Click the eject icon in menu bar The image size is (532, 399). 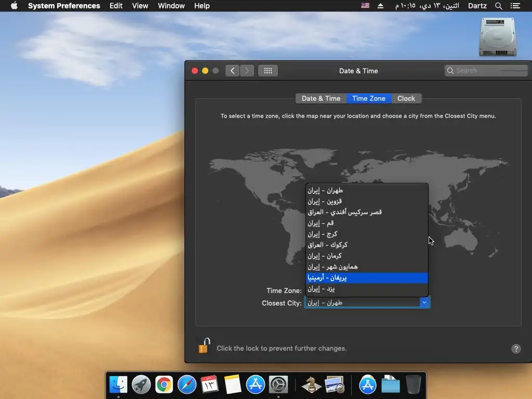[380, 6]
